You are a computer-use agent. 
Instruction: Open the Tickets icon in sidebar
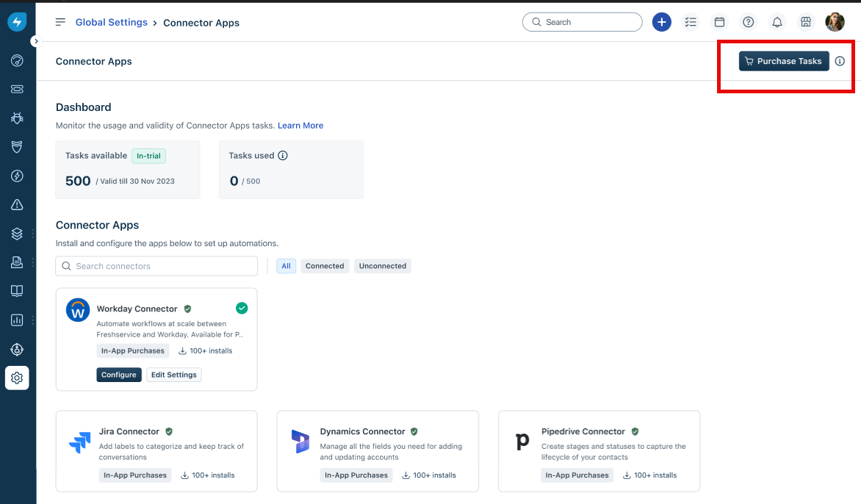coord(17,89)
